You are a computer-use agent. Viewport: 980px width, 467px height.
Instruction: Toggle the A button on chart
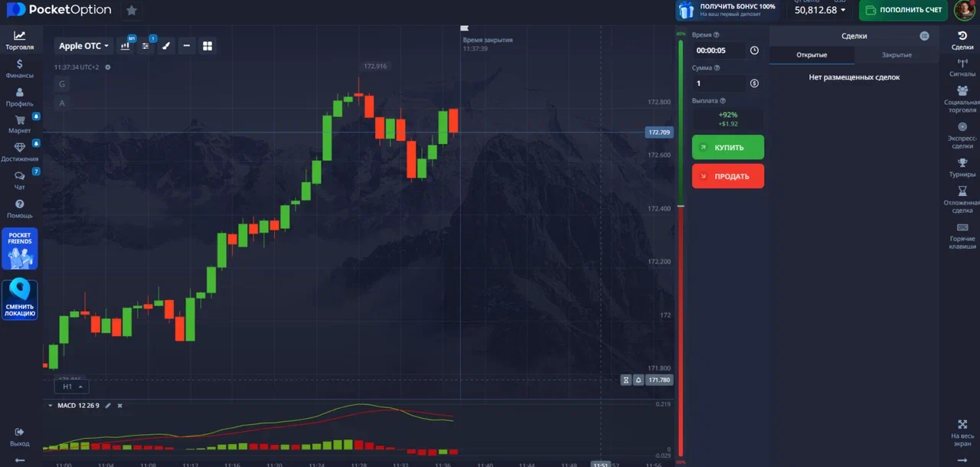coord(62,103)
